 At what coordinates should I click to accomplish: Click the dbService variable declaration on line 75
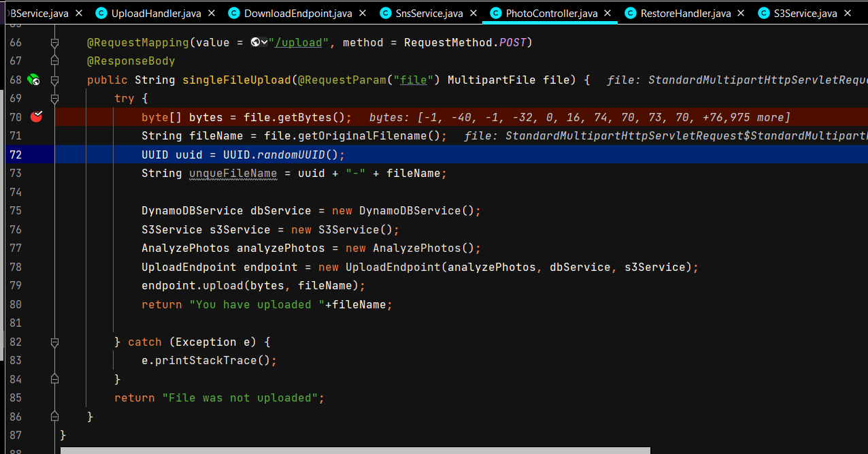tap(281, 210)
